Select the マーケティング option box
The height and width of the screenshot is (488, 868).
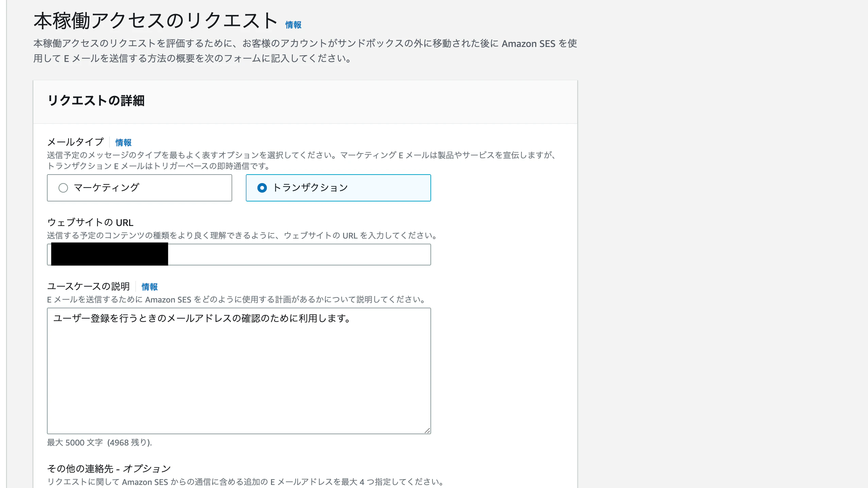point(139,188)
